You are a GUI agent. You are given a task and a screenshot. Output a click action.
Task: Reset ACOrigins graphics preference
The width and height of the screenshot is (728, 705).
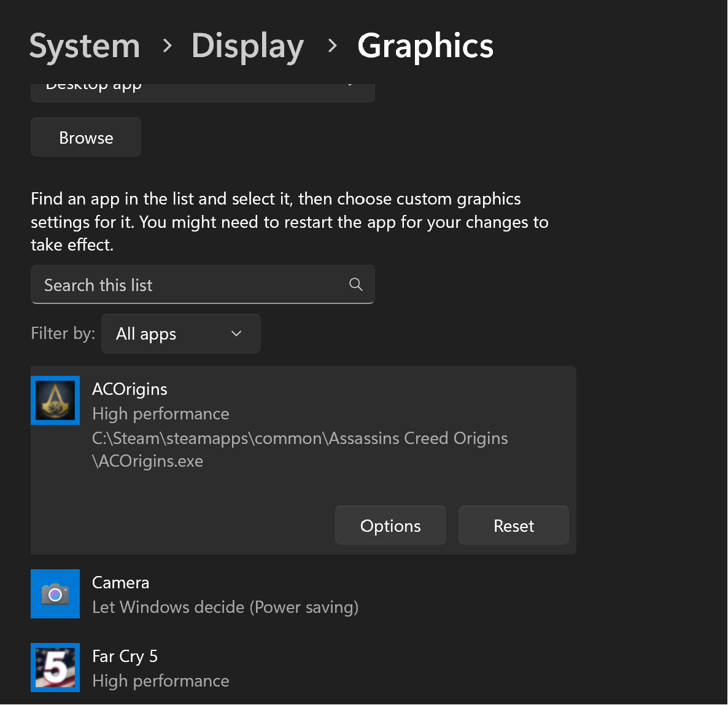coord(514,525)
